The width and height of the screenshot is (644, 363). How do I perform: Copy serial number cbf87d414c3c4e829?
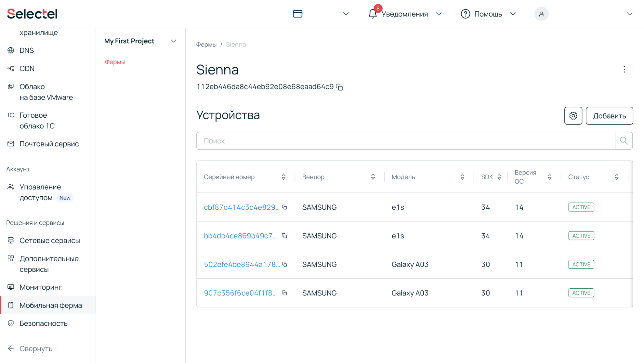click(x=284, y=207)
